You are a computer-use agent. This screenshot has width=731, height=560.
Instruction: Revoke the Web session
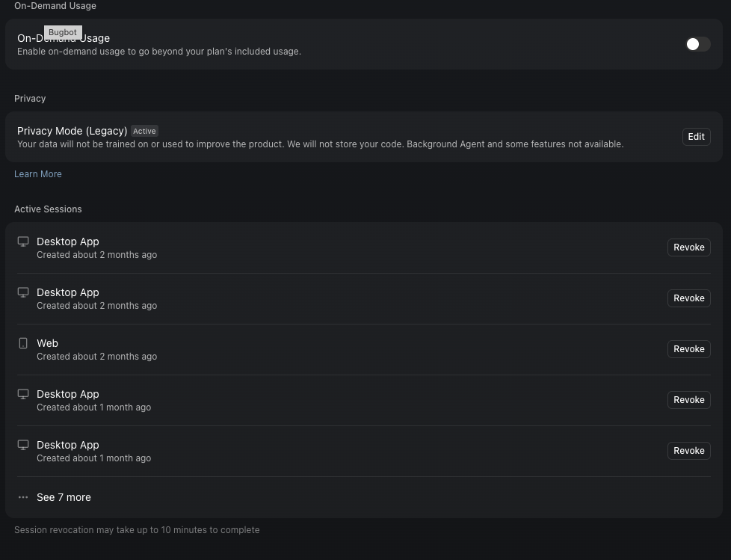coord(688,348)
